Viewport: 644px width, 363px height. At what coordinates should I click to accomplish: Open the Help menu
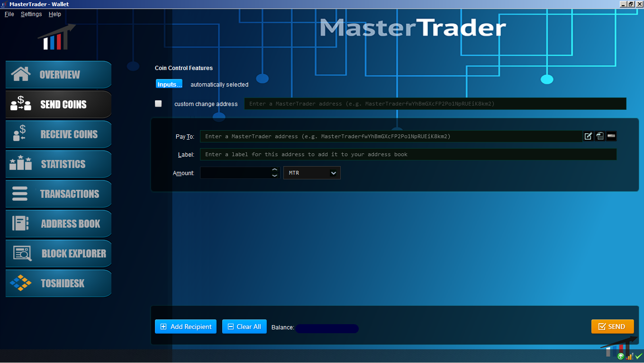pos(55,14)
